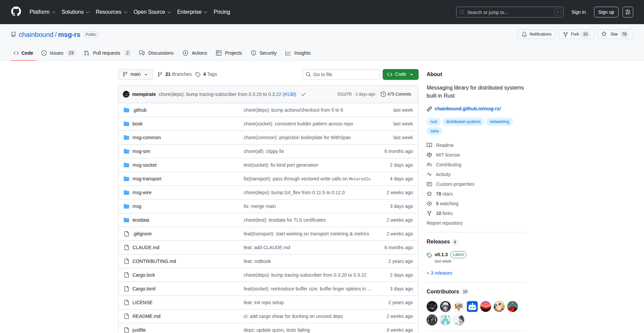Click the verified commit checkmark badge
Viewport: 644px width, 333px height.
[304, 94]
